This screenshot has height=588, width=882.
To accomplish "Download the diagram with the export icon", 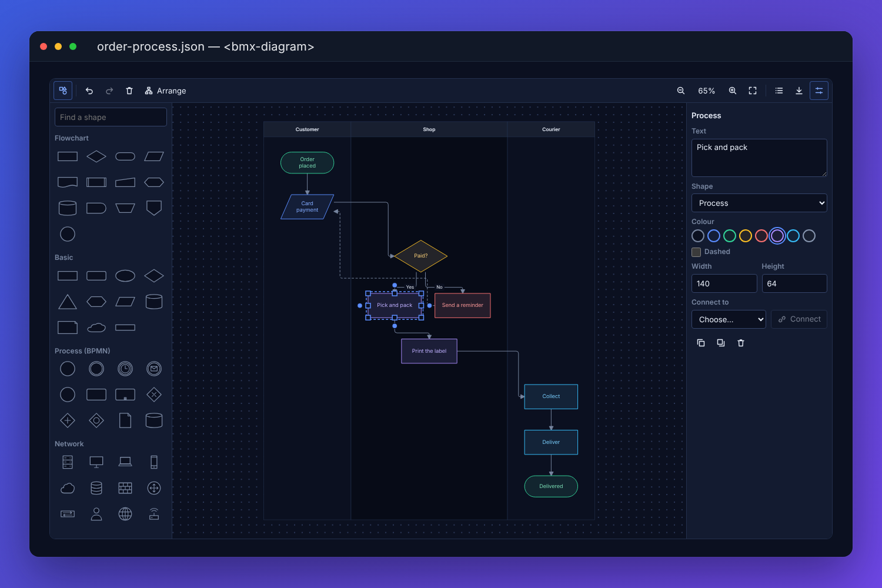I will coord(799,91).
